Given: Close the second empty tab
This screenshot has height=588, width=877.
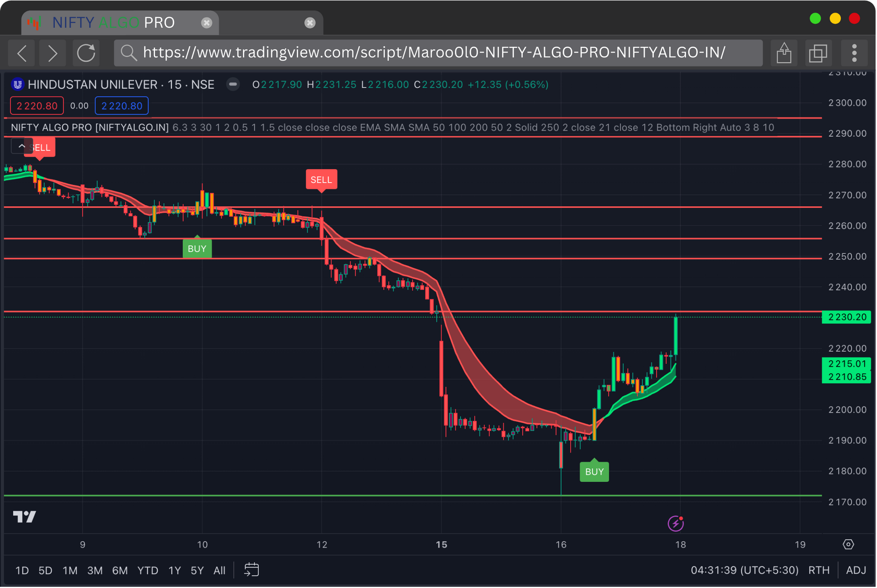Looking at the screenshot, I should pos(310,23).
